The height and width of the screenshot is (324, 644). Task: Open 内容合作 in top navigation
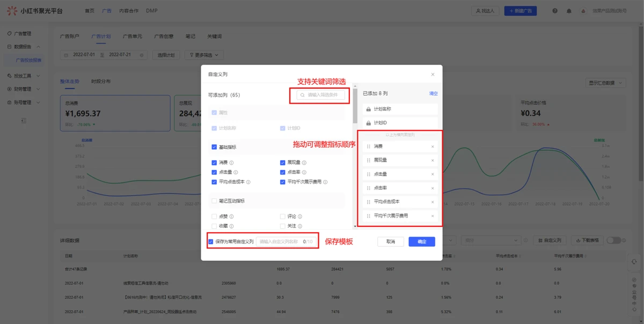(129, 11)
